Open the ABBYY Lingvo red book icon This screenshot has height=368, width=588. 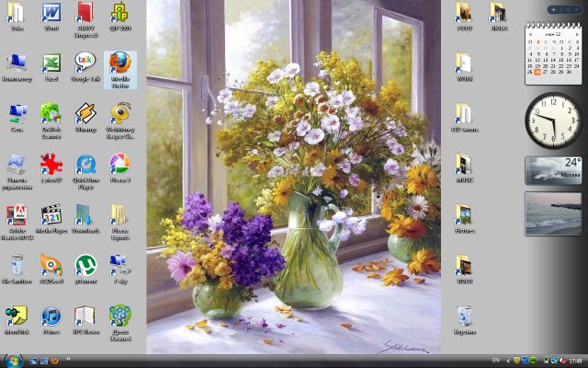point(85,19)
